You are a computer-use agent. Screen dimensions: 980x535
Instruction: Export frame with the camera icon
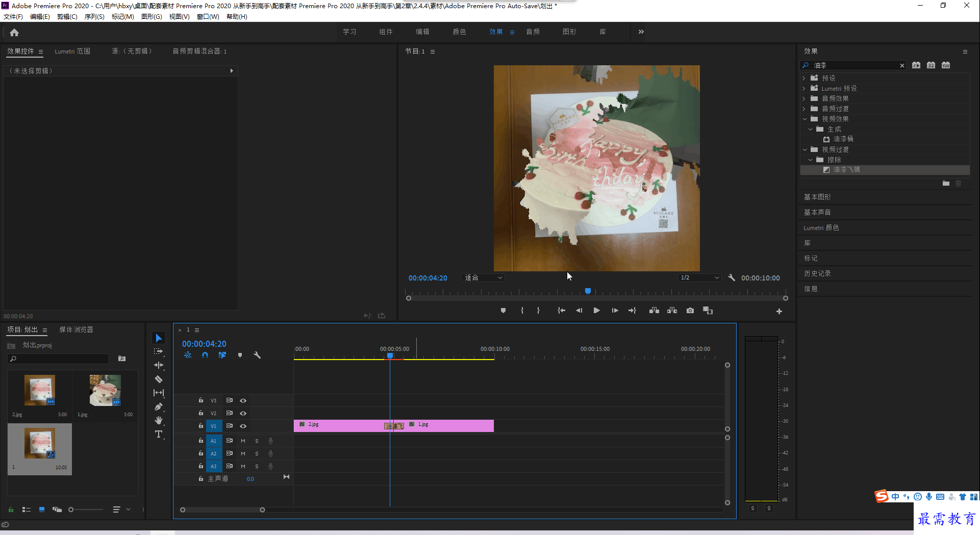tap(690, 311)
